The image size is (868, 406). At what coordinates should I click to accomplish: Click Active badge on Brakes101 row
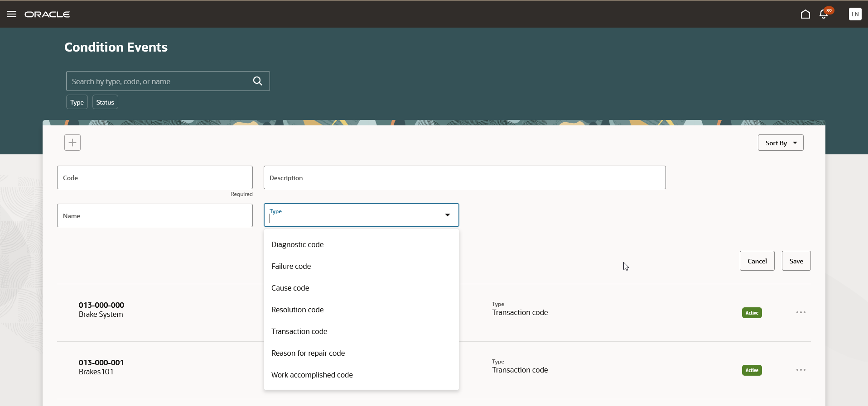pos(752,370)
